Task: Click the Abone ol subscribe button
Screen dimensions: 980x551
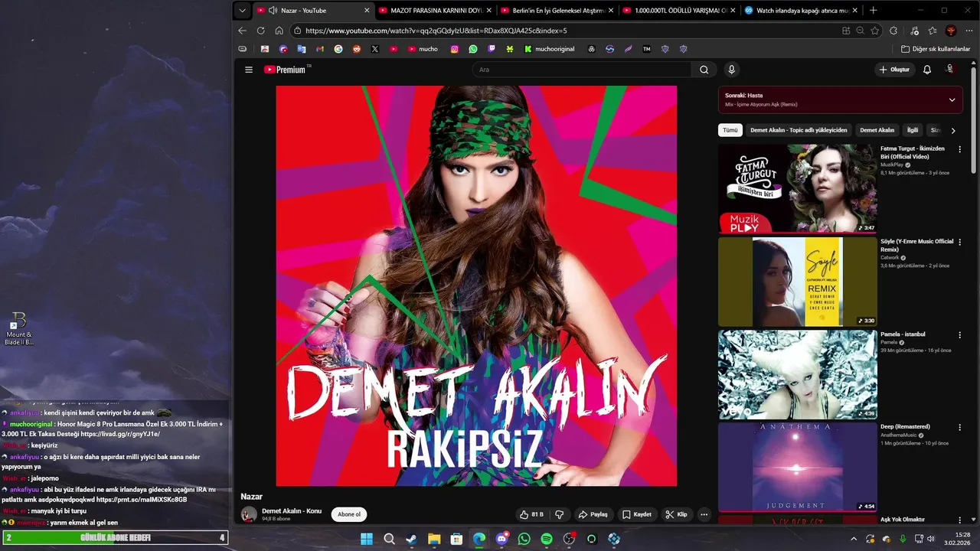Action: coord(349,514)
